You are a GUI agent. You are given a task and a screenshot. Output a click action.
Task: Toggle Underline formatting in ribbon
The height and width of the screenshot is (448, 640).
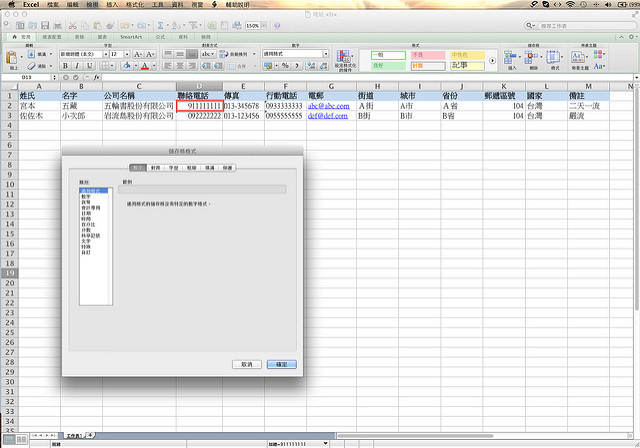click(x=90, y=66)
